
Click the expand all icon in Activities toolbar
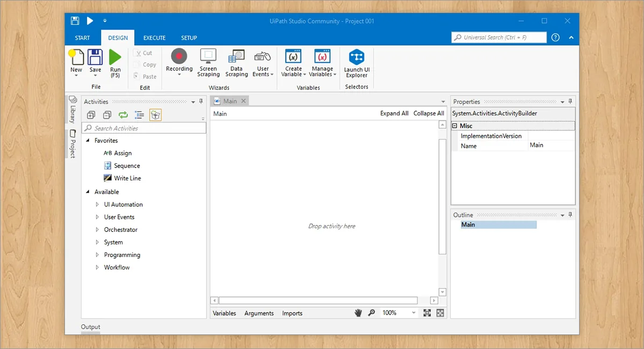pos(91,115)
